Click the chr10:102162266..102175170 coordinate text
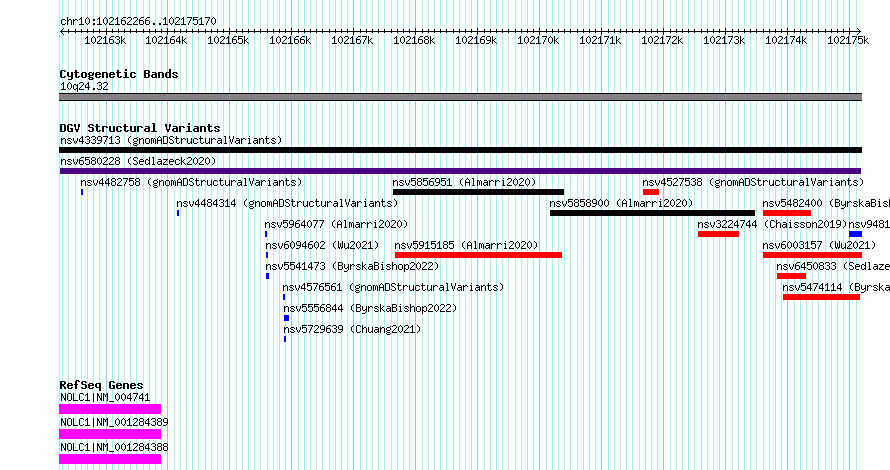The height and width of the screenshot is (470, 890). [138, 21]
